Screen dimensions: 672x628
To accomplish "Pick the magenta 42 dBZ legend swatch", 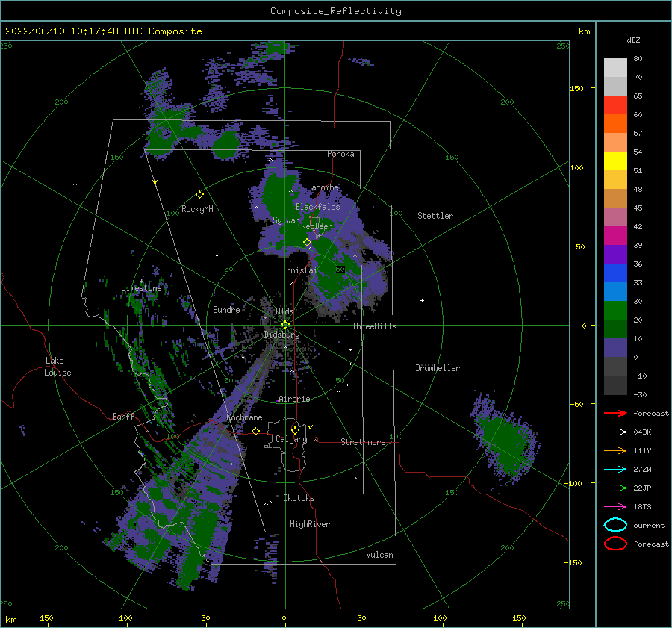I will [615, 236].
